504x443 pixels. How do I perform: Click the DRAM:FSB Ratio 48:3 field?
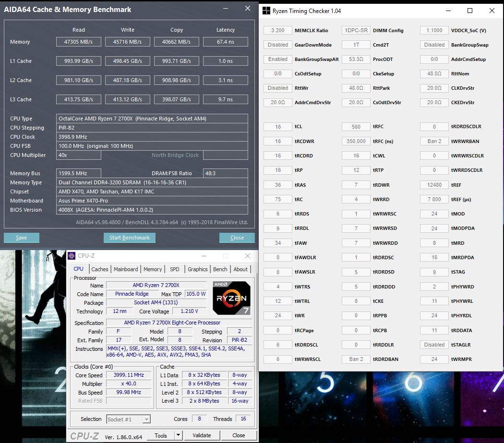[x=225, y=173]
